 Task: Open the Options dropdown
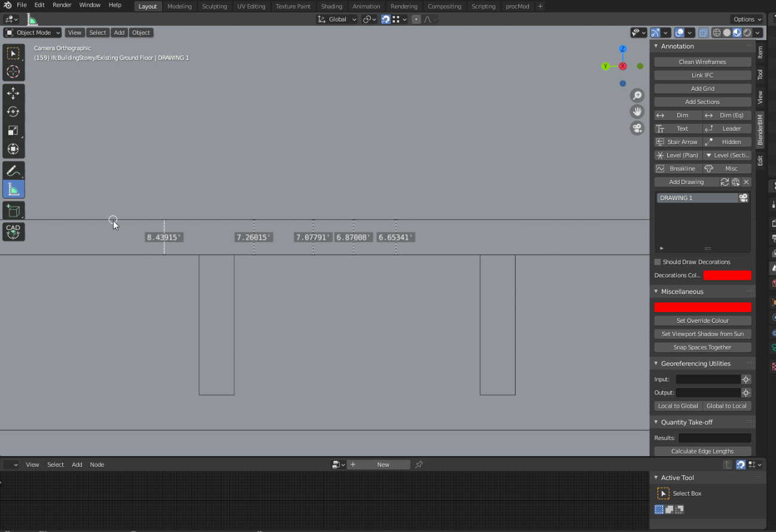pos(747,19)
